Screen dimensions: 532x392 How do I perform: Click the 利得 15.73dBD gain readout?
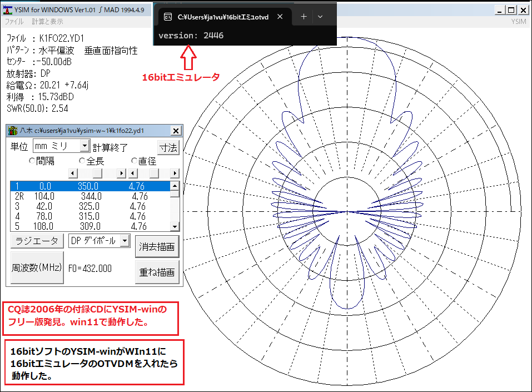coord(40,97)
